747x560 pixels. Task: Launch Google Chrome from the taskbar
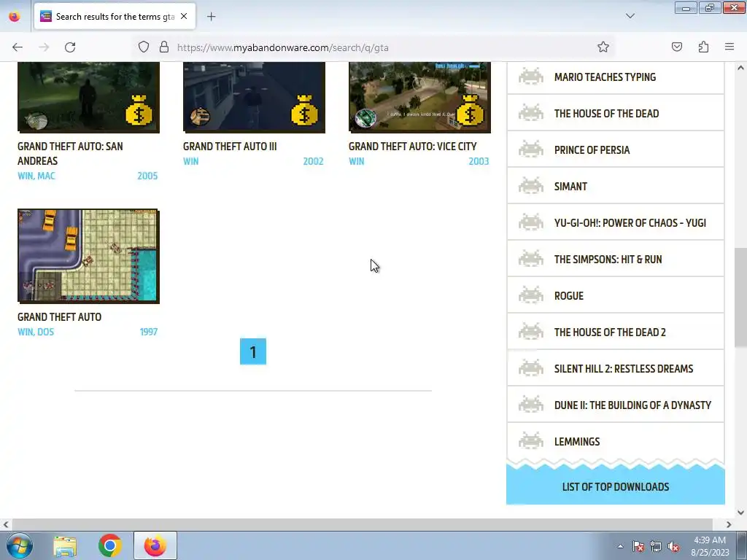click(x=110, y=545)
